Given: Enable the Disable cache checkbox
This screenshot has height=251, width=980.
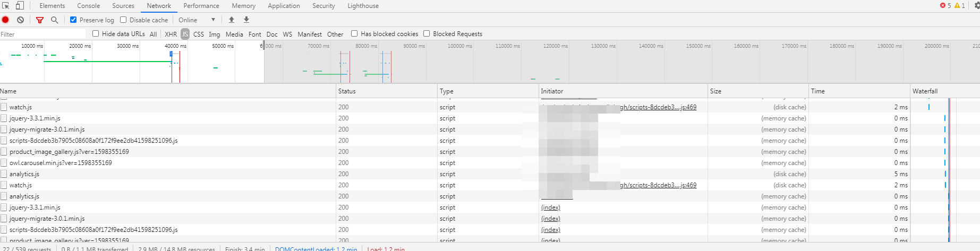Looking at the screenshot, I should tap(123, 20).
